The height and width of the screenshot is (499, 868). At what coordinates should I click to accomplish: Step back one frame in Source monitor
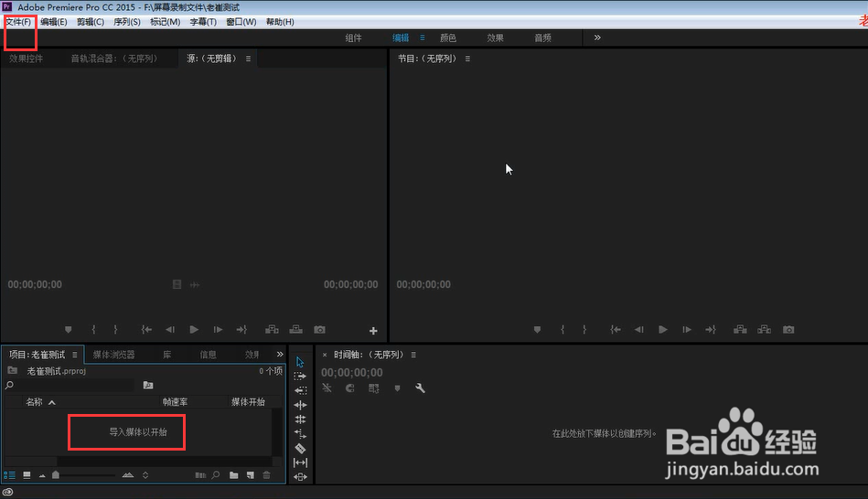pyautogui.click(x=170, y=330)
